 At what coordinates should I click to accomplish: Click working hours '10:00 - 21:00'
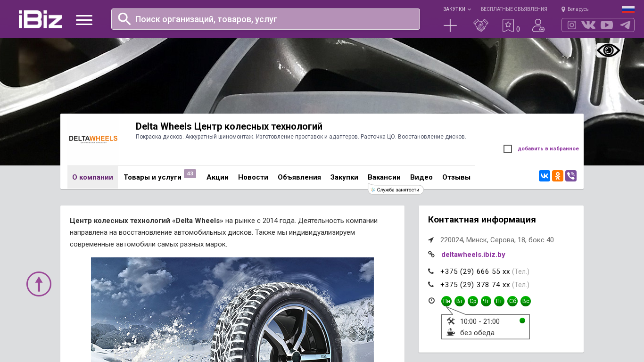480,321
